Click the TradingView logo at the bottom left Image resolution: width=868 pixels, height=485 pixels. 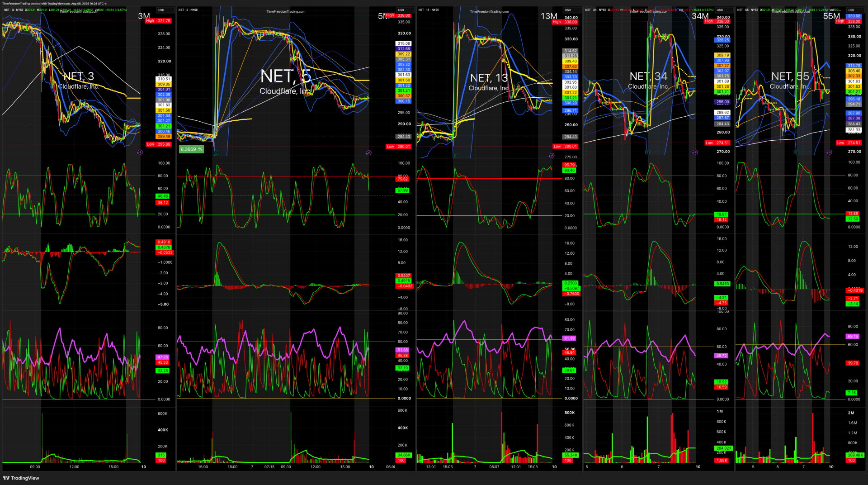point(21,478)
